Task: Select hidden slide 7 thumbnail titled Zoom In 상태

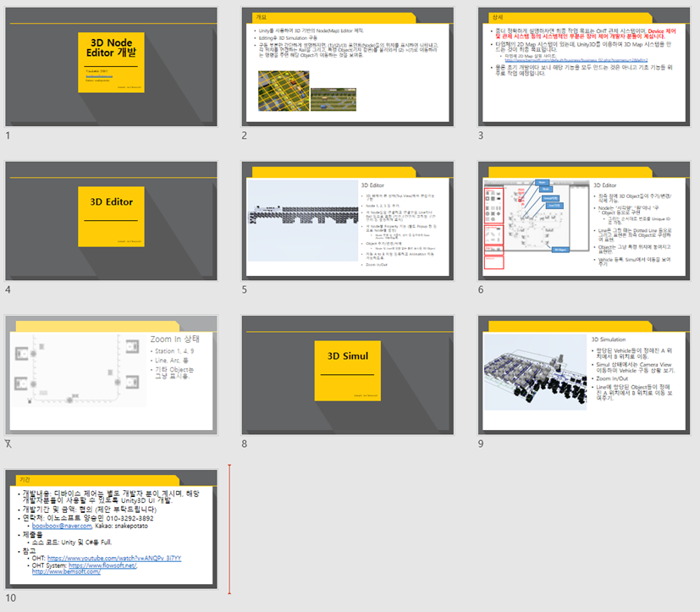Action: (111, 375)
